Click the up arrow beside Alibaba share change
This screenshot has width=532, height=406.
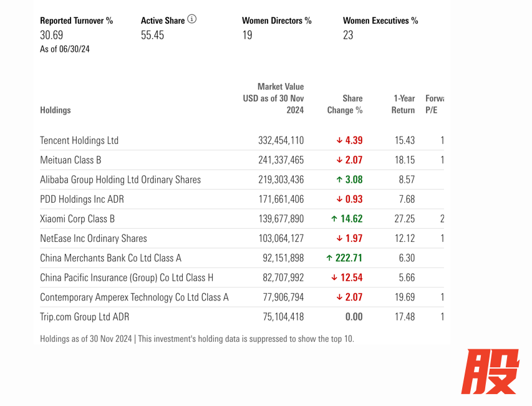339,180
